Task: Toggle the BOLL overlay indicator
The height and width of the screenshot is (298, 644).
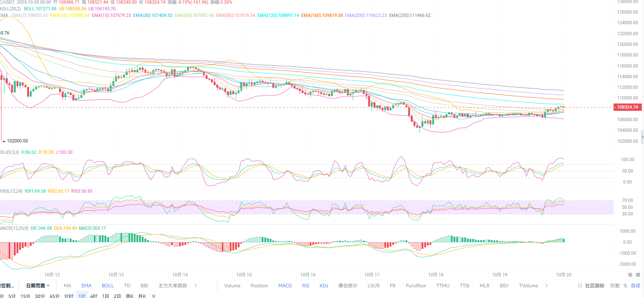Action: pos(108,286)
